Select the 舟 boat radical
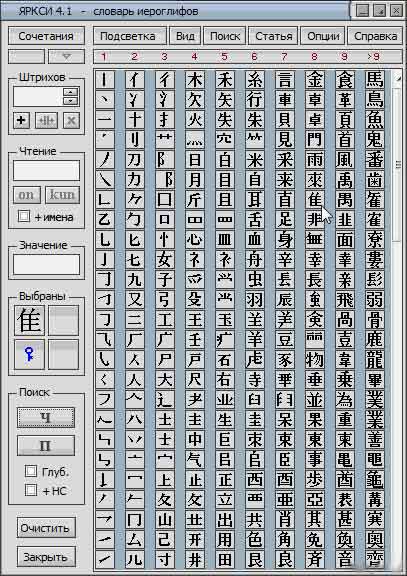Screen dimensions: 407x576 (x=255, y=260)
